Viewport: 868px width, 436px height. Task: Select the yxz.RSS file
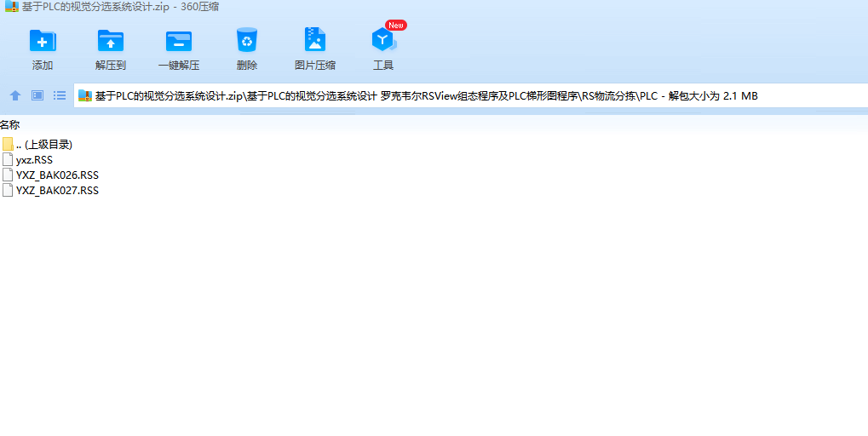tap(27, 160)
